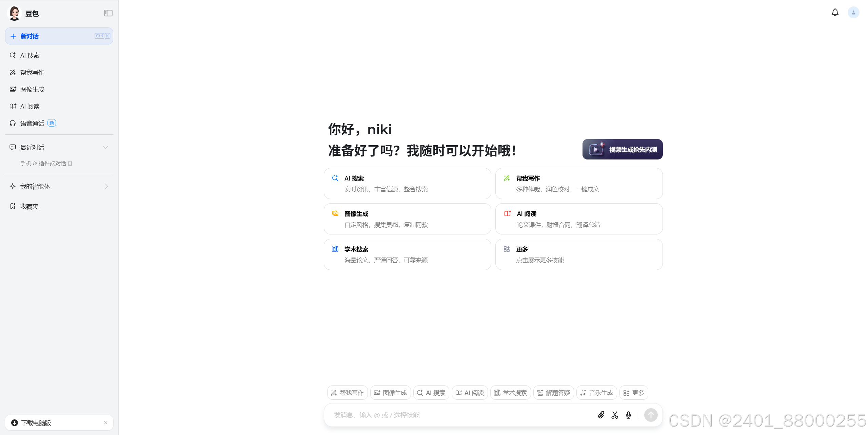
Task: Click the user avatar at top right
Action: tap(853, 13)
